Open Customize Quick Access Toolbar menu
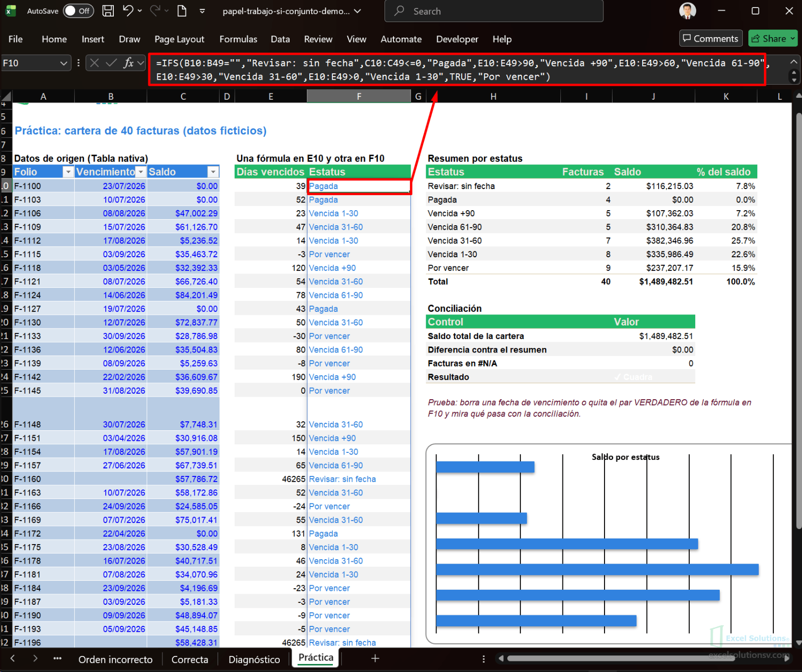Image resolution: width=802 pixels, height=672 pixels. 202,11
